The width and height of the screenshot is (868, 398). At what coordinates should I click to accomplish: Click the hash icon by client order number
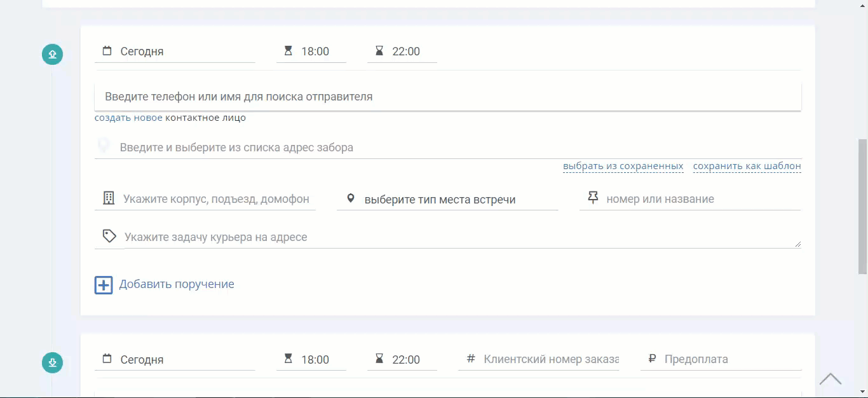point(471,359)
